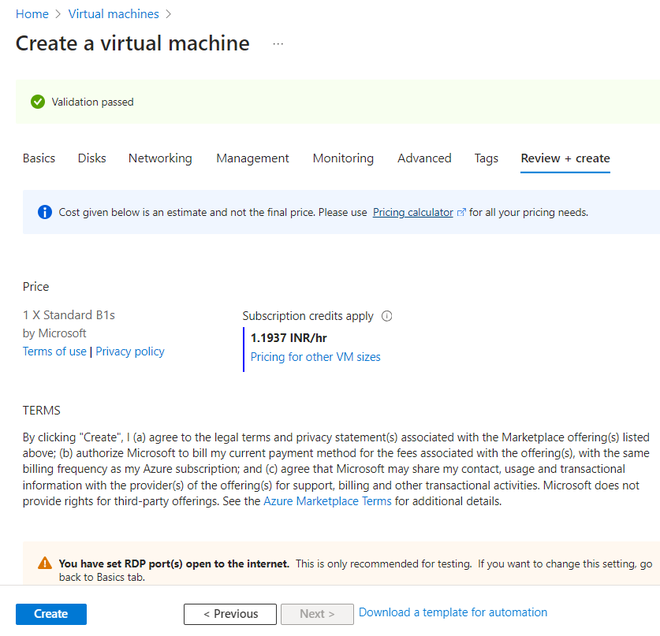Click the info icon beside Subscription credits apply
Image resolution: width=660 pixels, height=636 pixels.
pyautogui.click(x=387, y=316)
